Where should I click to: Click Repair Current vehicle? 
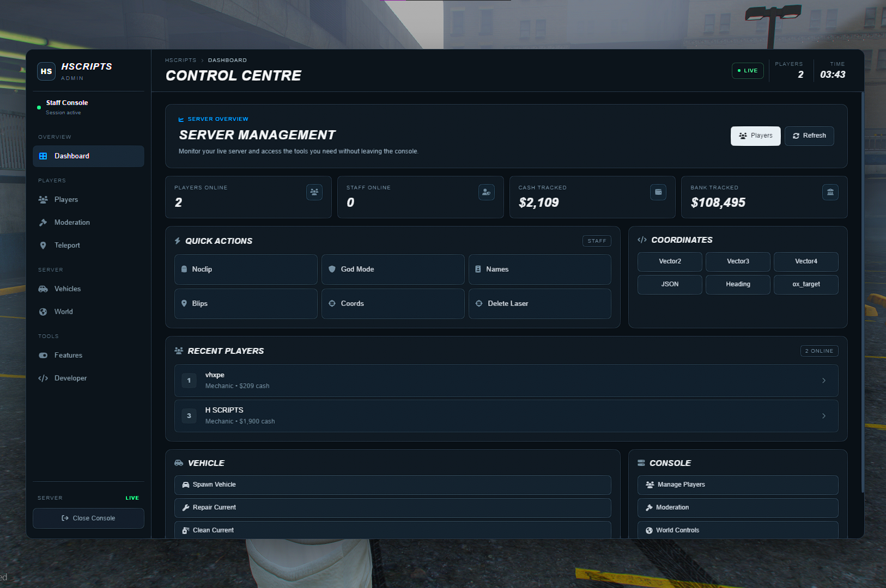393,508
